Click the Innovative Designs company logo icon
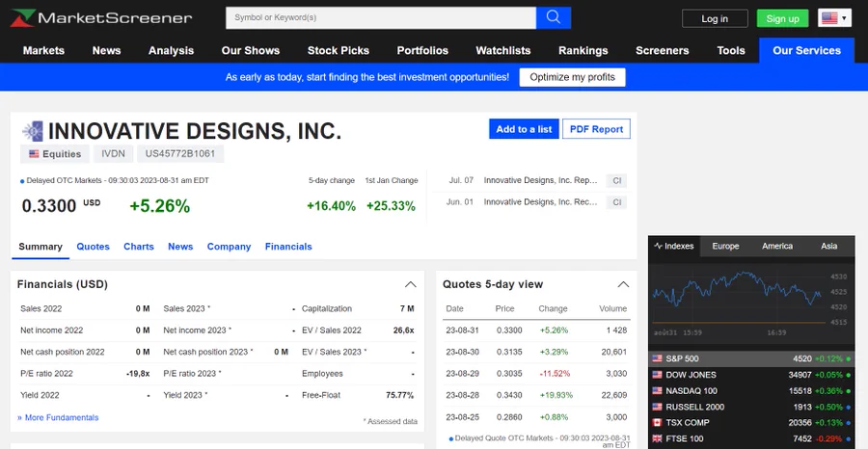The image size is (868, 449). (x=33, y=131)
